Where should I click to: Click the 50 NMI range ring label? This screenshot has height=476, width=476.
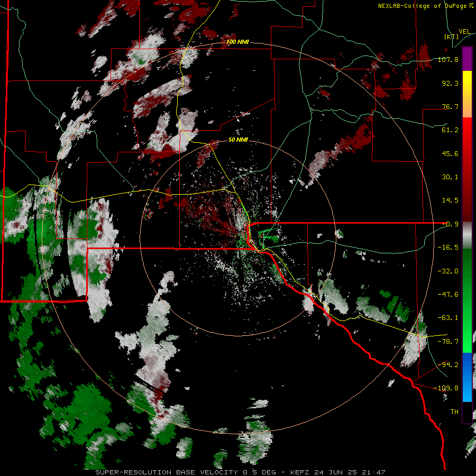point(238,140)
